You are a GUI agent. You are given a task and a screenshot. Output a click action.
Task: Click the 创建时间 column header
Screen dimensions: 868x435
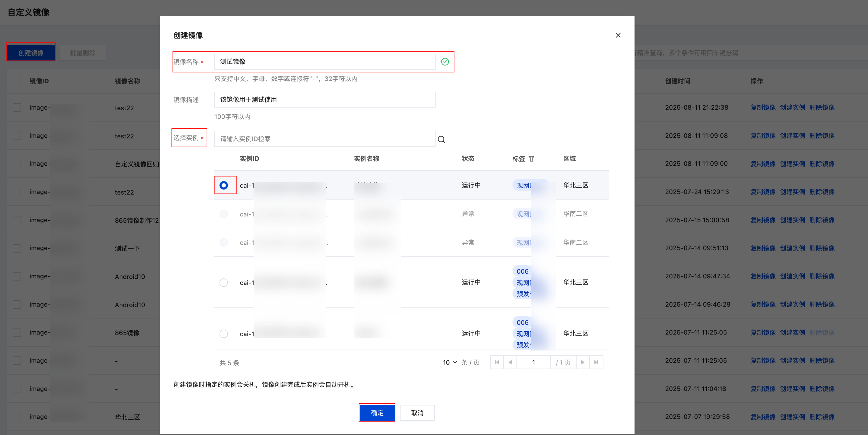click(678, 81)
